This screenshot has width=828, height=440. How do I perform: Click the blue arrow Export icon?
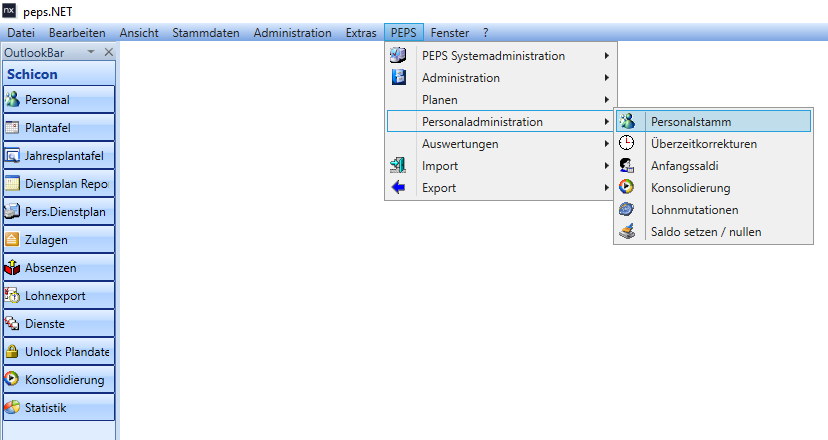(x=398, y=188)
